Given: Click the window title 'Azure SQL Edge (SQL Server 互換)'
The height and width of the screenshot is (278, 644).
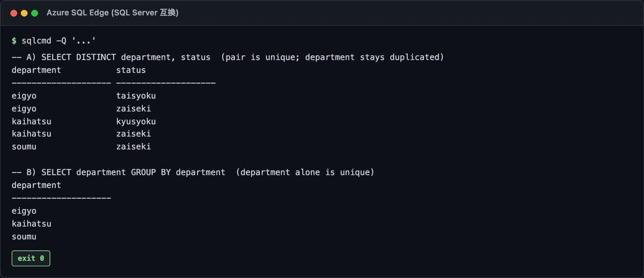Looking at the screenshot, I should pos(113,13).
